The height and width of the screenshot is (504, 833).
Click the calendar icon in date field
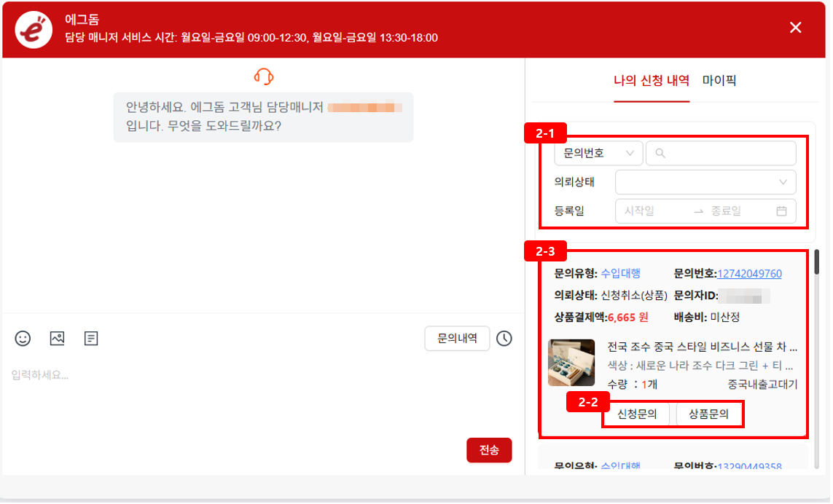[781, 211]
